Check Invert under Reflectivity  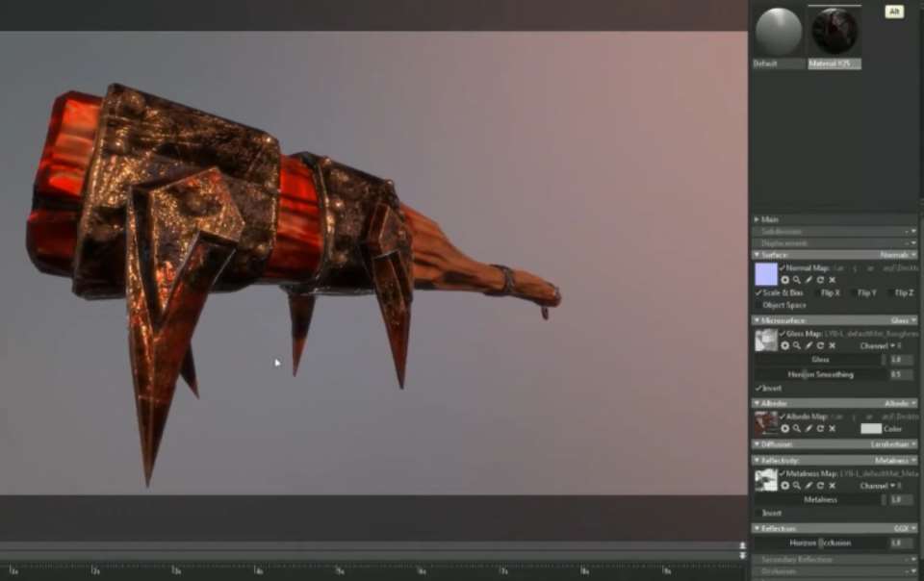[x=758, y=513]
